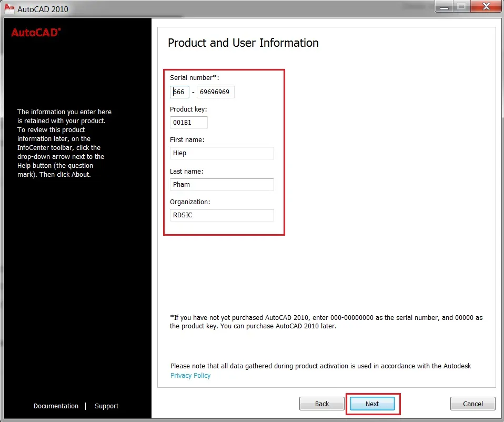Click the serial number field with 69696969
The image size is (504, 422).
215,92
